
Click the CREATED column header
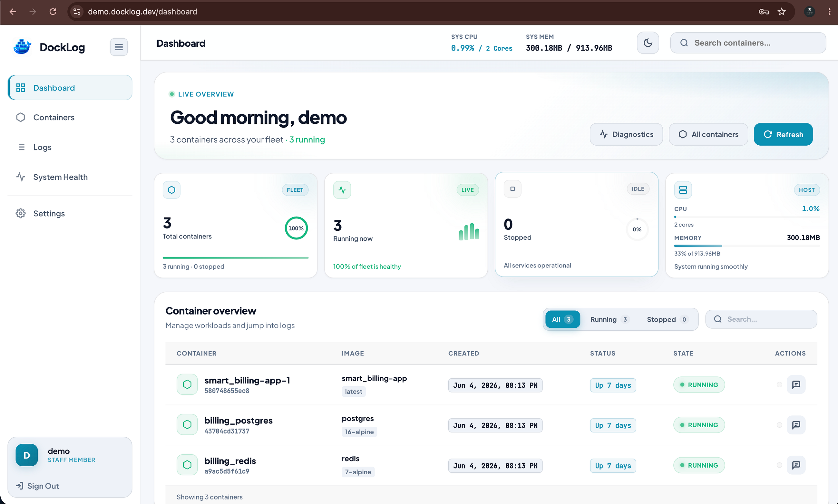[463, 353]
